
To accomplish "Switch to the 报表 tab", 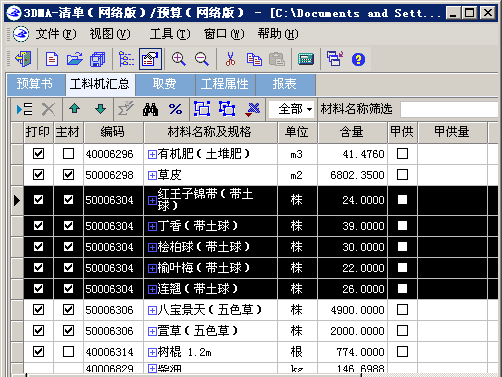I will [x=285, y=84].
